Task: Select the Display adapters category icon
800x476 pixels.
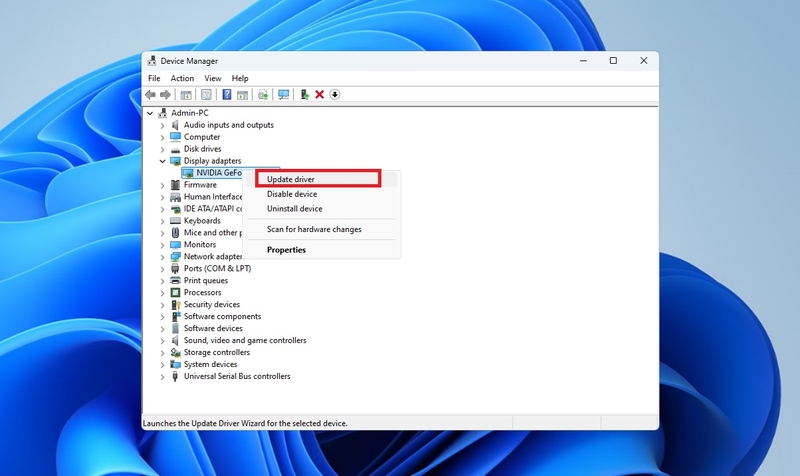Action: (175, 161)
